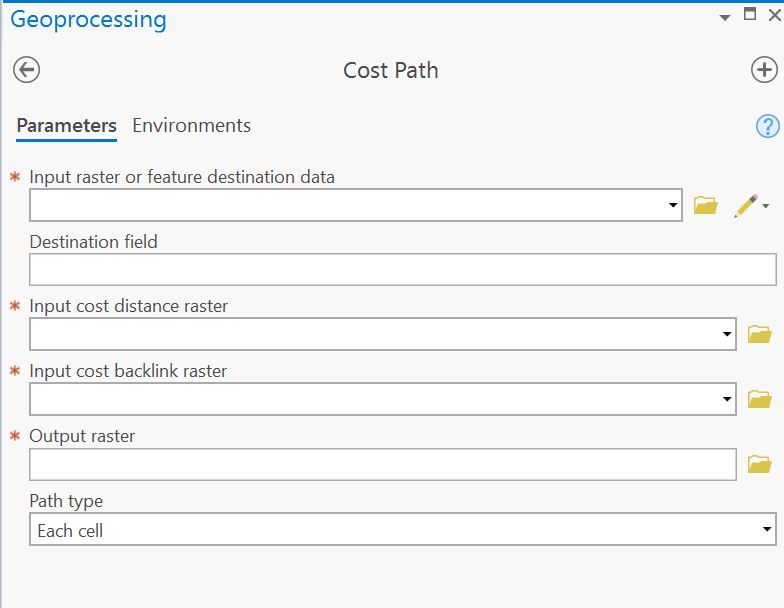Open Input cost distance raster dropdown
Image resolution: width=784 pixels, height=608 pixels.
(727, 334)
